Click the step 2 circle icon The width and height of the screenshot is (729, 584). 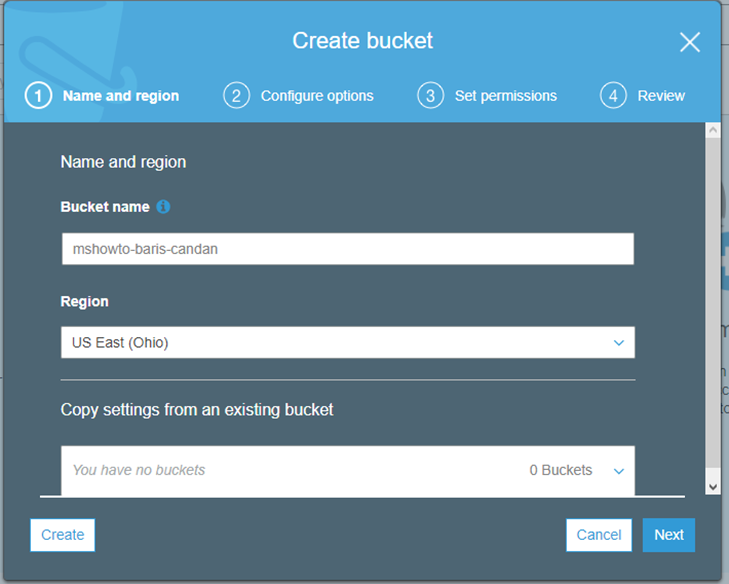[x=236, y=95]
